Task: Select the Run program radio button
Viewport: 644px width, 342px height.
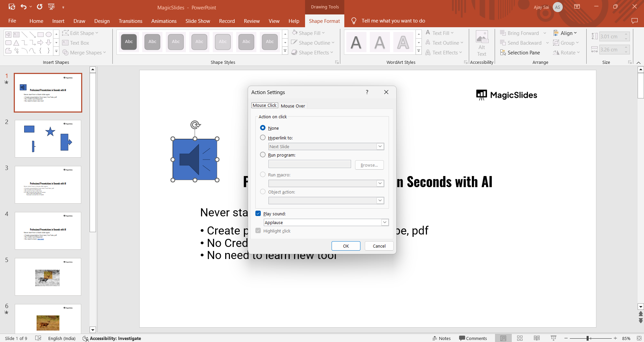Action: [x=263, y=155]
